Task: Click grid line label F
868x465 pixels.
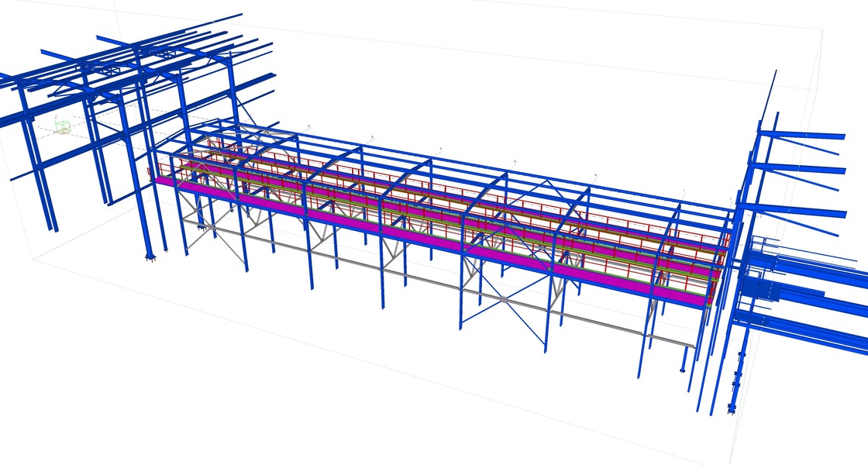Action: 440,146
